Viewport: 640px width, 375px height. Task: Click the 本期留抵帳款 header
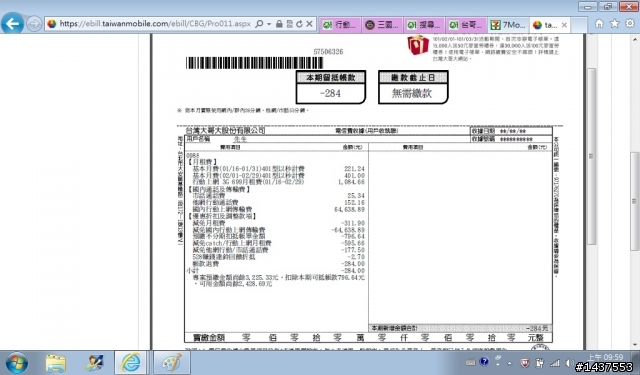pos(331,77)
